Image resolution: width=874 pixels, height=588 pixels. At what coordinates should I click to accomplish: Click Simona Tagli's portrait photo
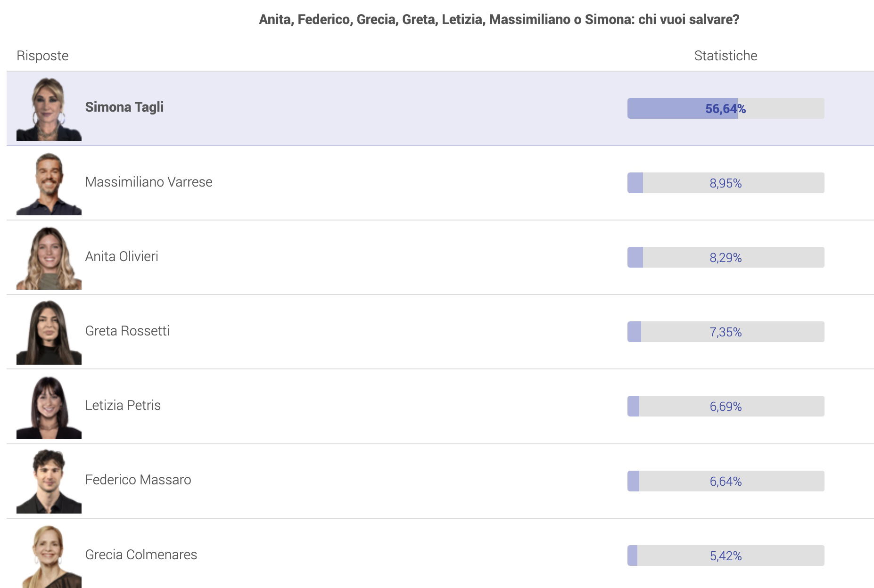click(x=49, y=108)
